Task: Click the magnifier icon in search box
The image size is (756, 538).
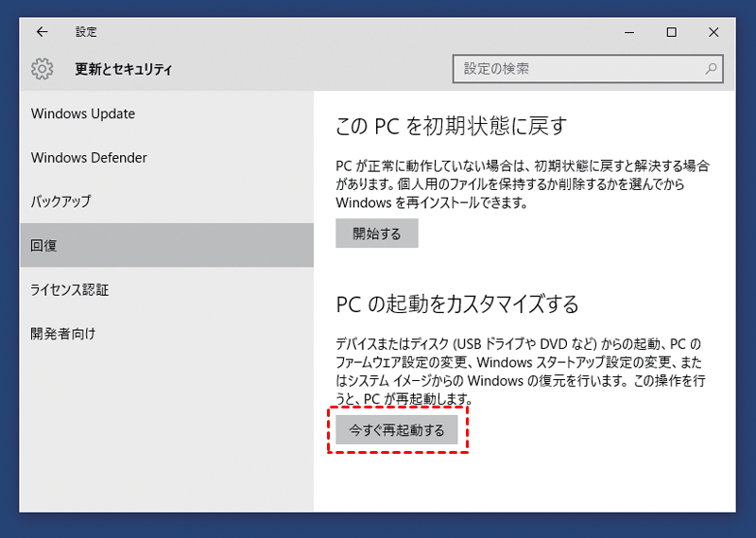Action: pyautogui.click(x=711, y=69)
